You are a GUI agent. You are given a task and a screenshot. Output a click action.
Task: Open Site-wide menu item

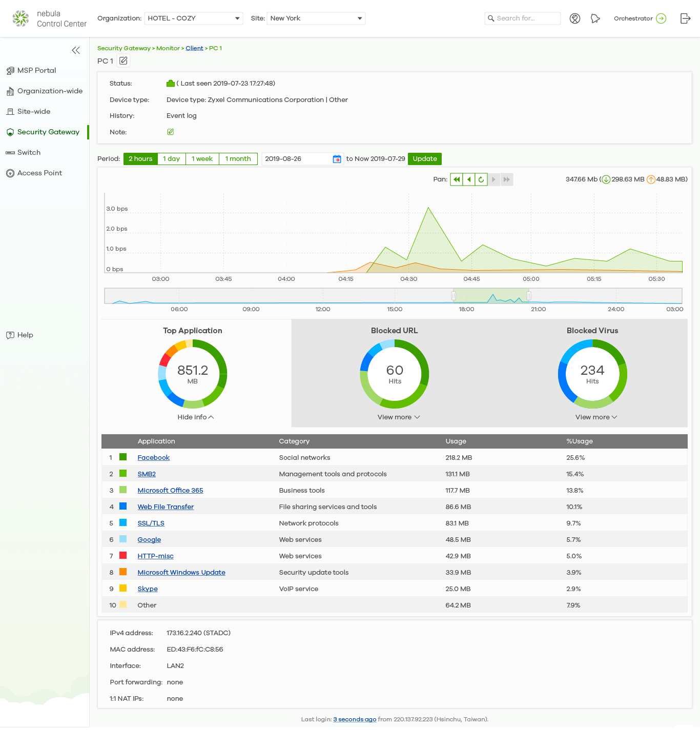click(28, 111)
